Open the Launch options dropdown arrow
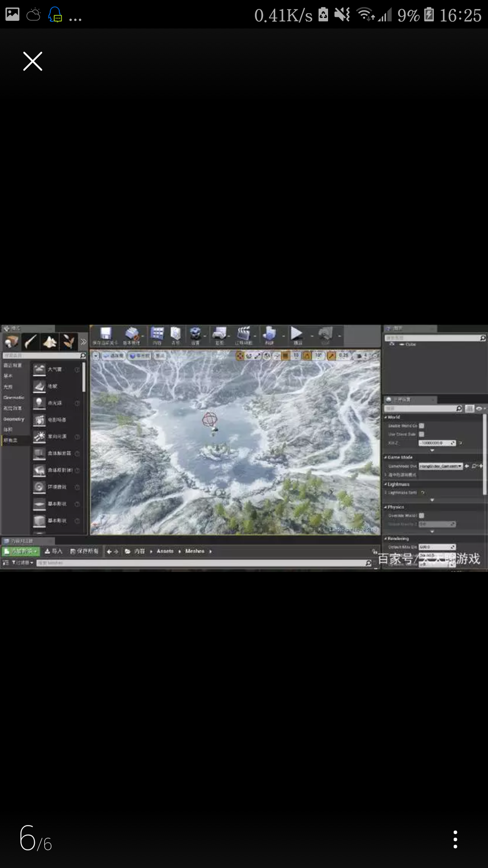The image size is (488, 868). [x=339, y=336]
